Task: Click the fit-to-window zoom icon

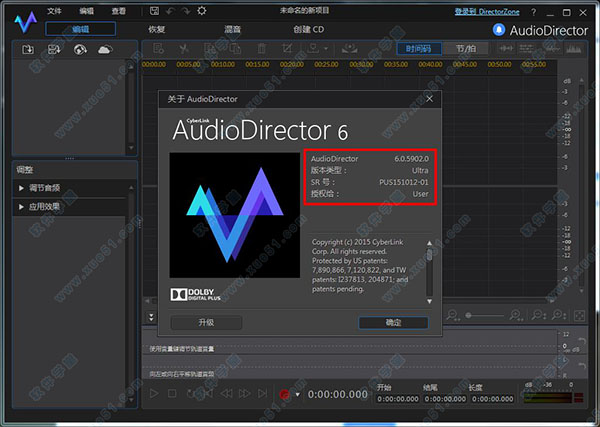Action: tap(580, 316)
